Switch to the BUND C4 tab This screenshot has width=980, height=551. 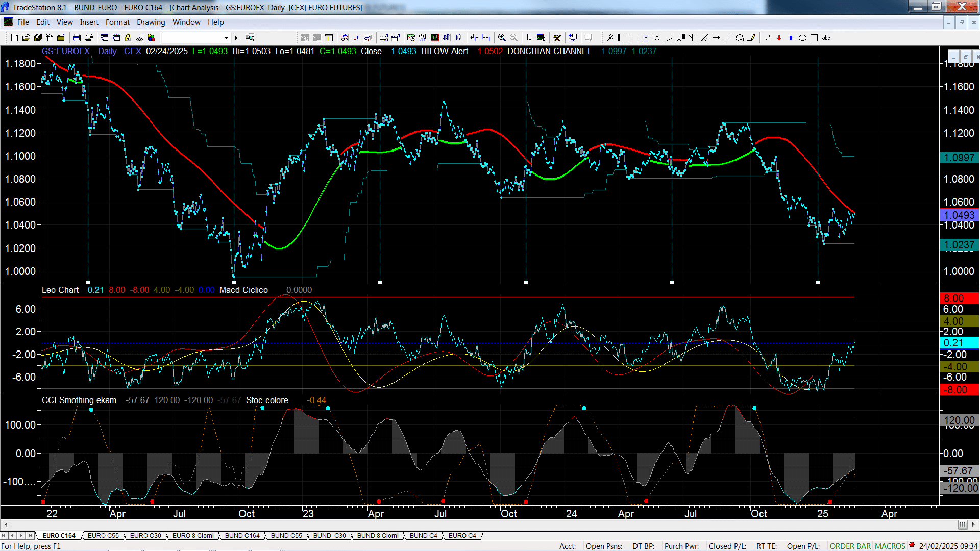(x=424, y=535)
